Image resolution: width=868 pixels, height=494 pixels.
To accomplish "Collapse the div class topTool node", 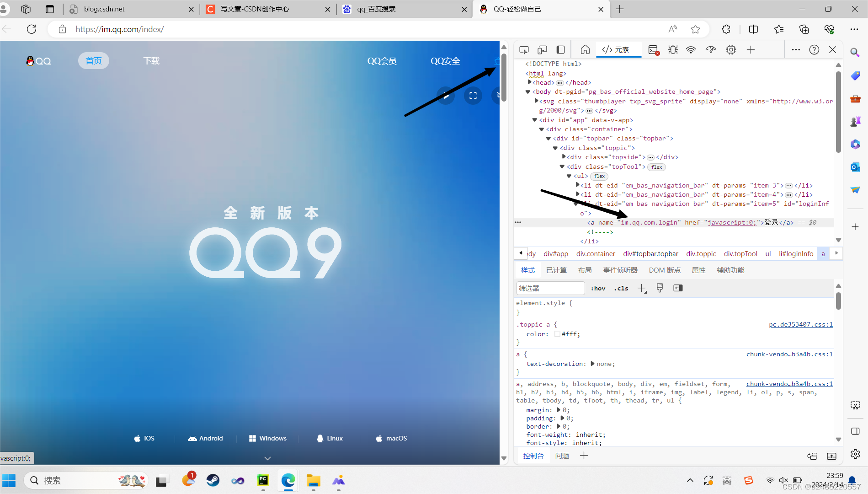I will pyautogui.click(x=562, y=166).
